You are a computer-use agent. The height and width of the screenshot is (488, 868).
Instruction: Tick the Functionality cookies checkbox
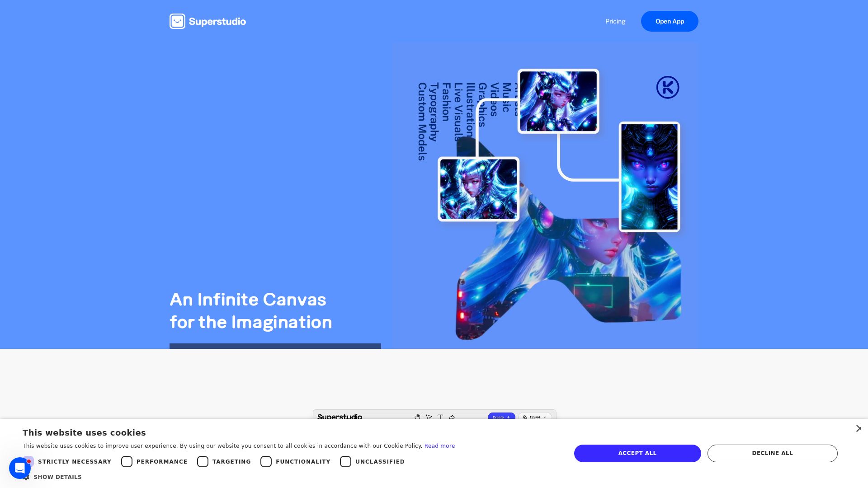coord(266,461)
